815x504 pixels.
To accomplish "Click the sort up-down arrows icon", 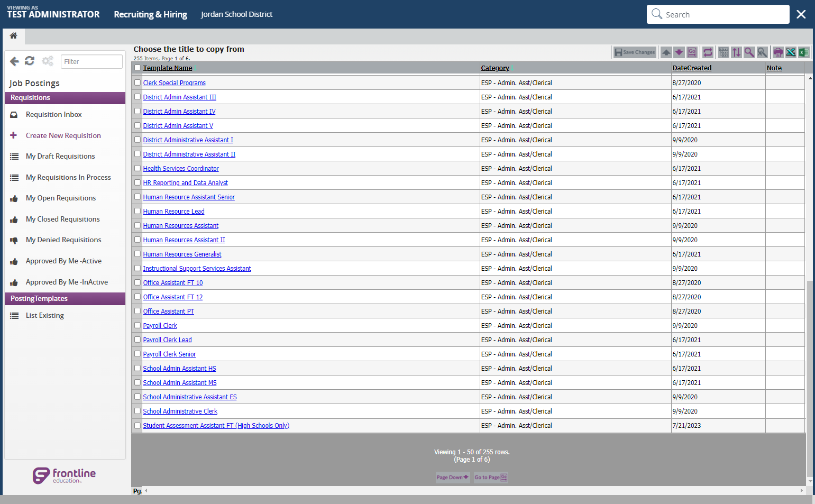I will coord(736,52).
